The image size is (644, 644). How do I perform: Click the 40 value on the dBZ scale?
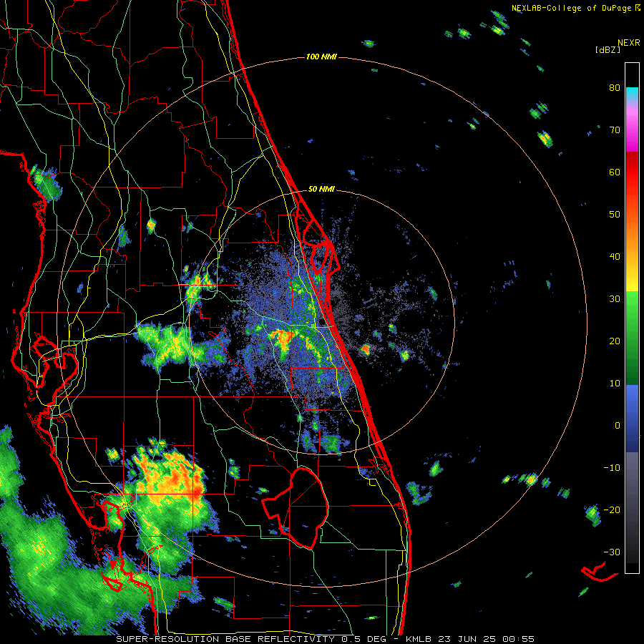pyautogui.click(x=615, y=257)
